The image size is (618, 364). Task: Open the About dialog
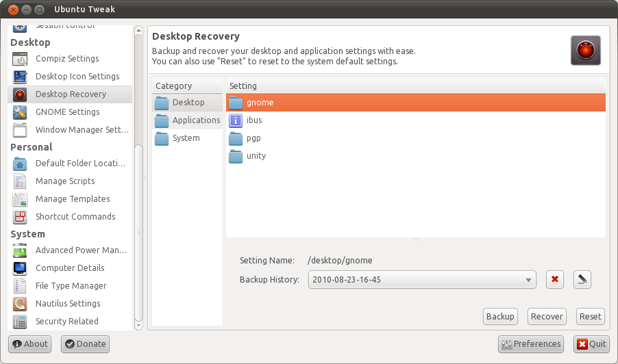pos(30,344)
